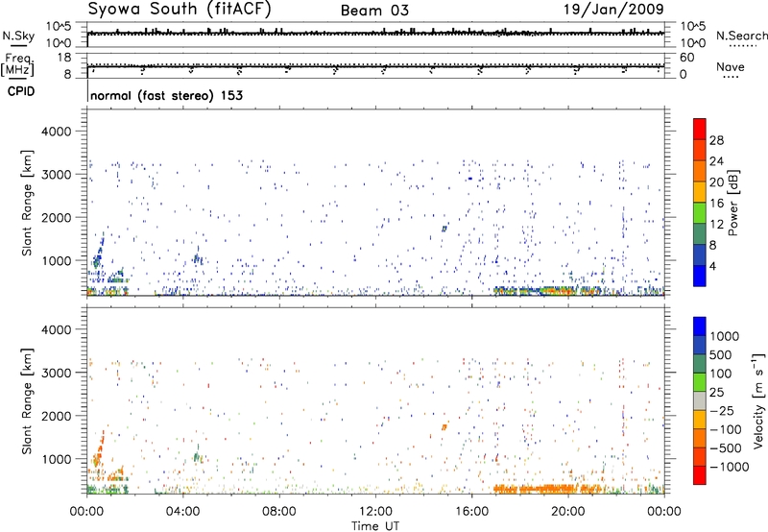768x532 pixels.
Task: Click the "Power [dB]" color bar title
Action: click(x=732, y=203)
